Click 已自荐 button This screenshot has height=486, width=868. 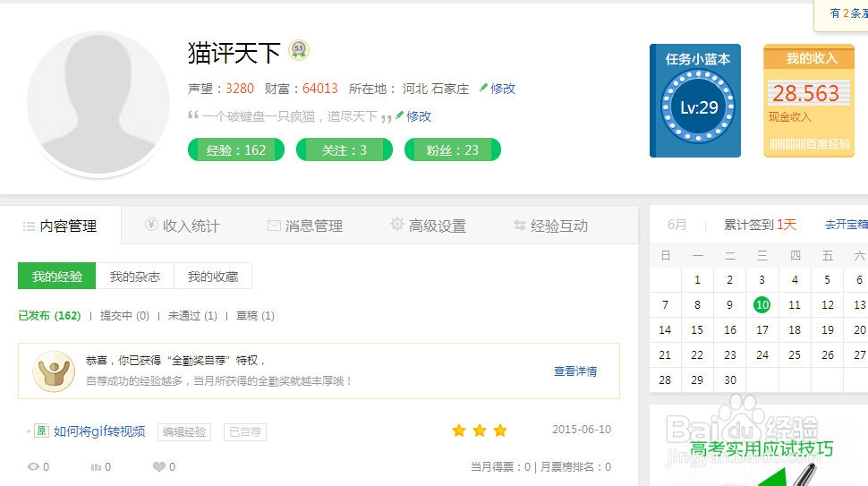coord(245,431)
